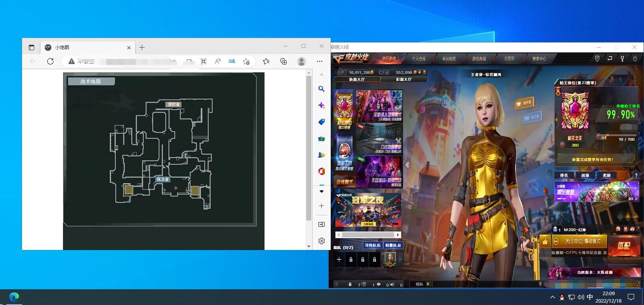Switch to 旧版大厅 lobby

(404, 79)
